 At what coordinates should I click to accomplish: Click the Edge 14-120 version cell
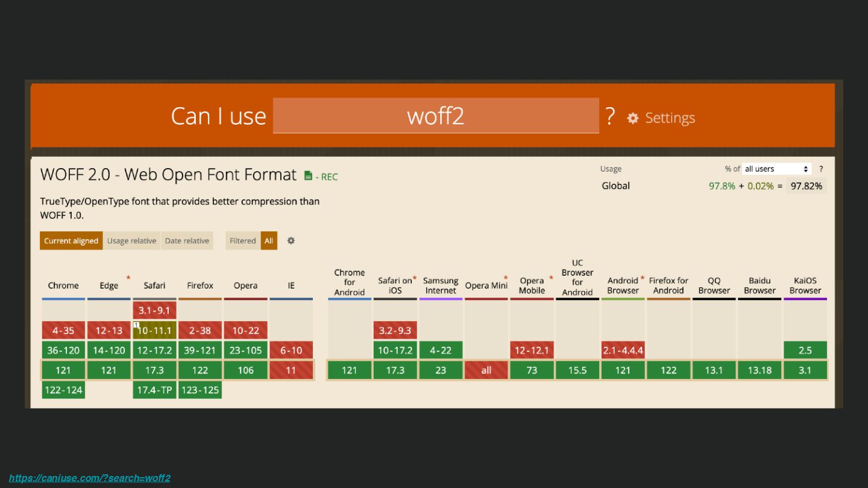pyautogui.click(x=109, y=350)
